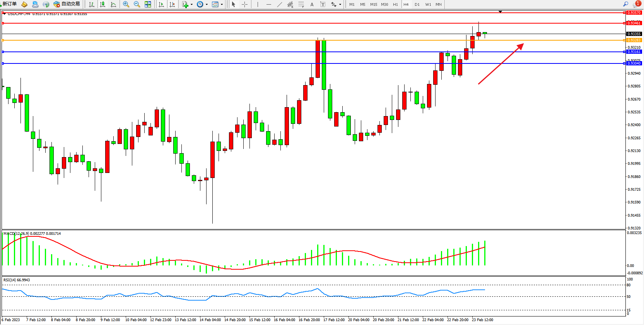Expand the periodicity clock dropdown
This screenshot has height=325, width=644.
coord(207,5)
